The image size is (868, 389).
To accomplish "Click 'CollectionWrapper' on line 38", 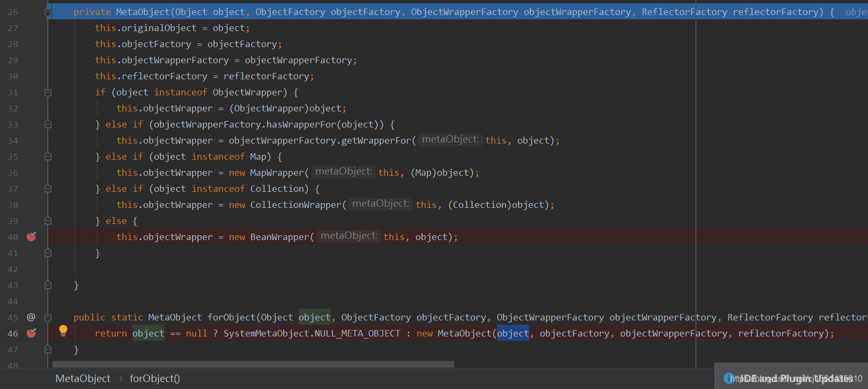I will 295,205.
